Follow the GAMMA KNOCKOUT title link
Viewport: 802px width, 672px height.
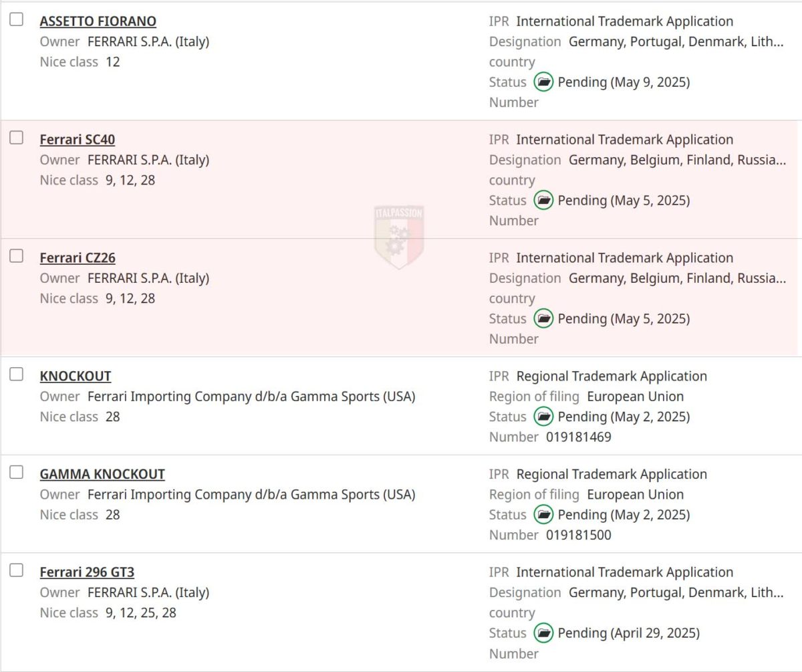pyautogui.click(x=102, y=474)
